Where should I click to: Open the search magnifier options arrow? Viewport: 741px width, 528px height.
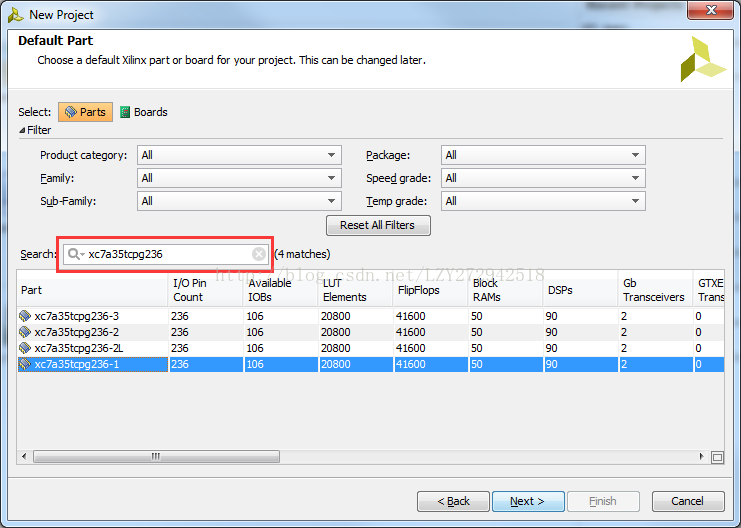(x=82, y=255)
